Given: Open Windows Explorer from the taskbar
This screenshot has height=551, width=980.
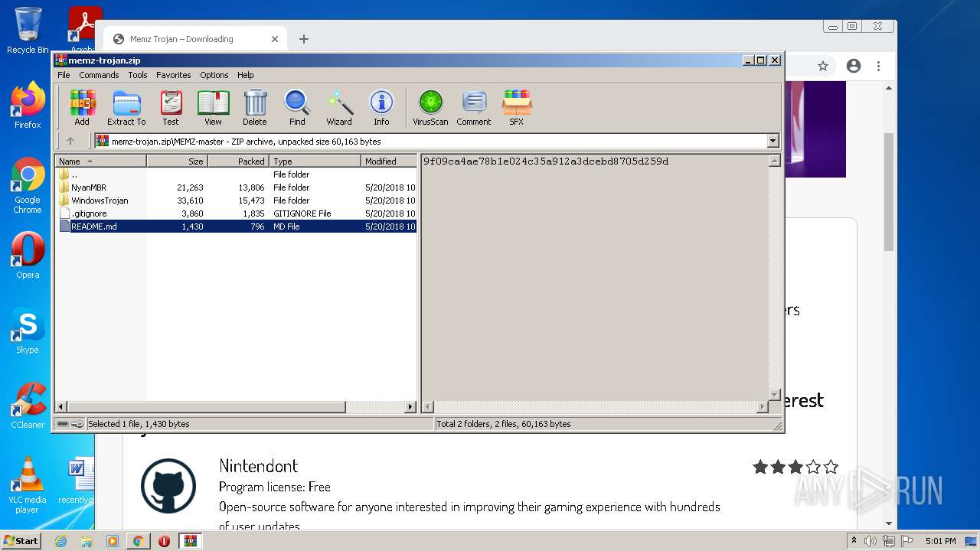Looking at the screenshot, I should (x=87, y=541).
